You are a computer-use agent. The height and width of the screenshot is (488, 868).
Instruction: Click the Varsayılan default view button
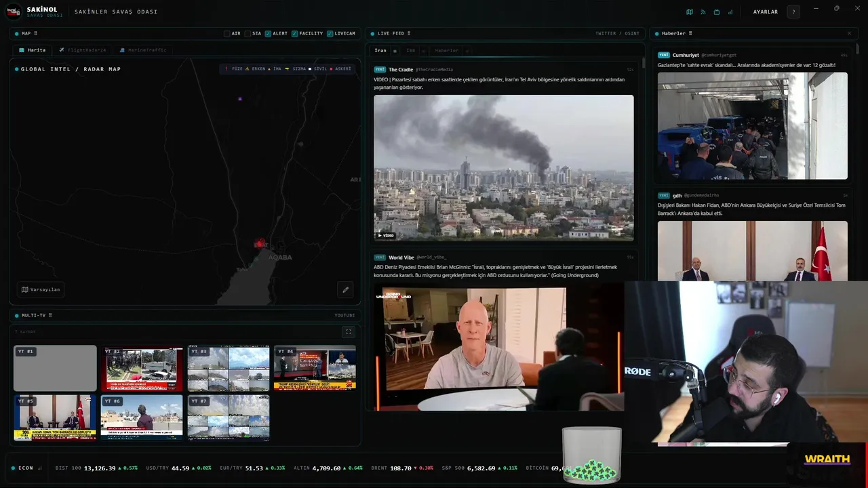(41, 289)
